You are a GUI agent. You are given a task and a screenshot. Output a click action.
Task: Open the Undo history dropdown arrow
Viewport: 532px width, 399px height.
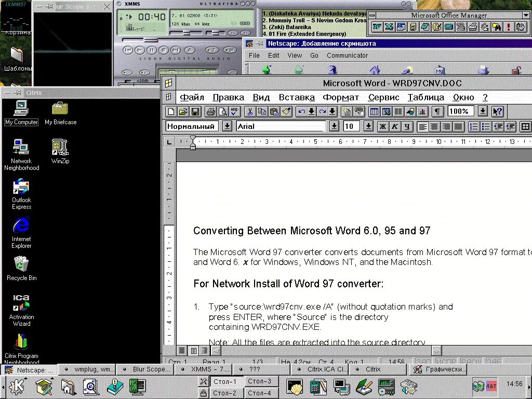tap(312, 111)
